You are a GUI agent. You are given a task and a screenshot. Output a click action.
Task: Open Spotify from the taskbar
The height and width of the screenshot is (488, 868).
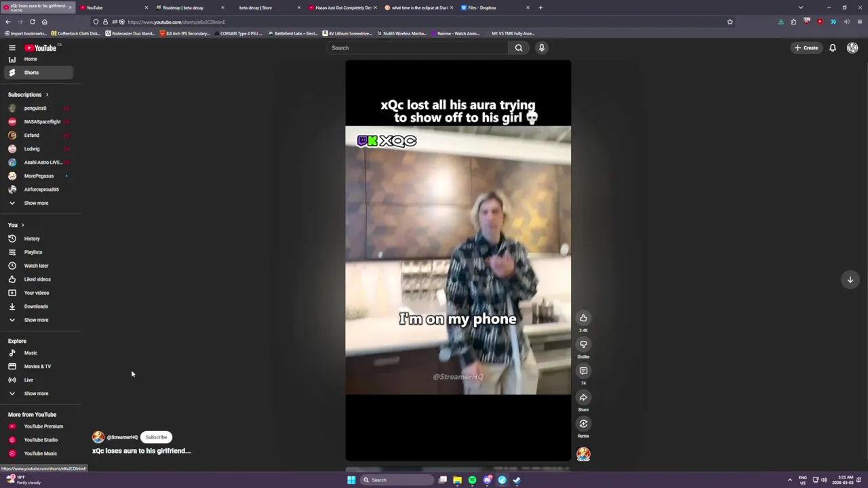click(472, 480)
